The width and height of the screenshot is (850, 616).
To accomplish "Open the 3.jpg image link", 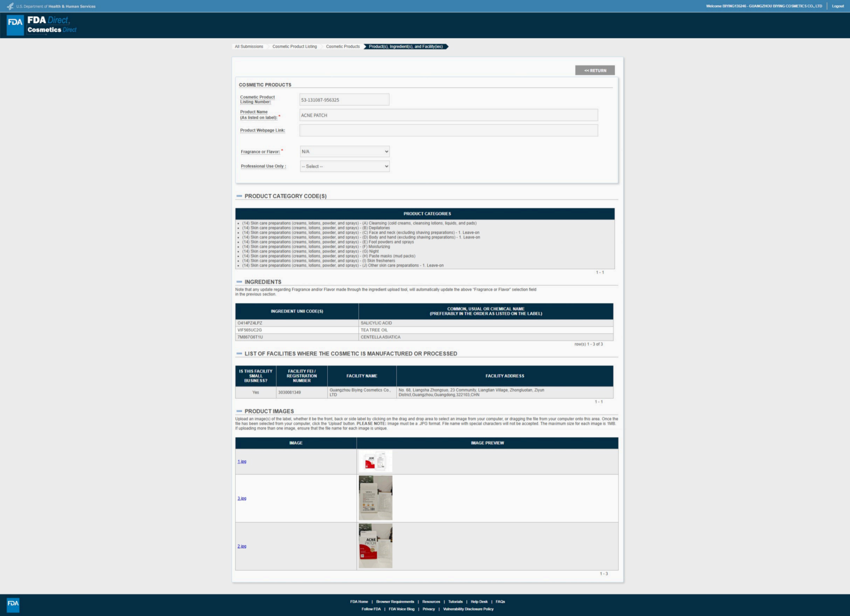I will click(242, 498).
